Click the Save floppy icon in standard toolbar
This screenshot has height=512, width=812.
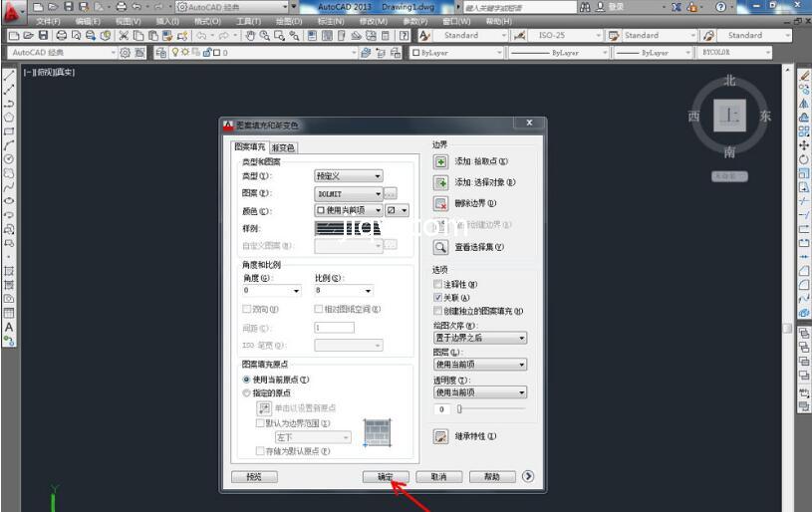[x=44, y=35]
